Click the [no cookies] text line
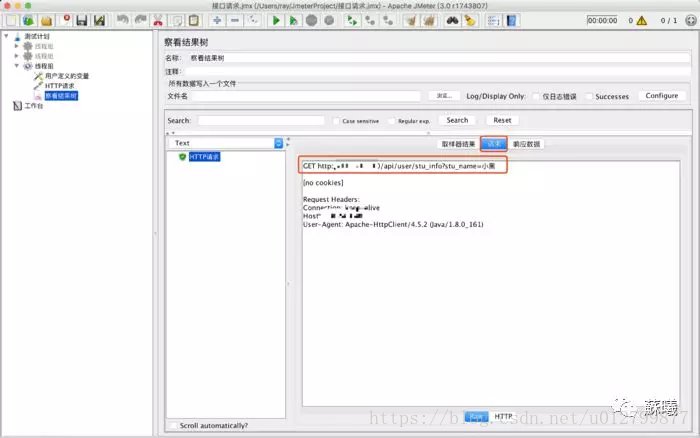Image resolution: width=700 pixels, height=438 pixels. coord(323,183)
